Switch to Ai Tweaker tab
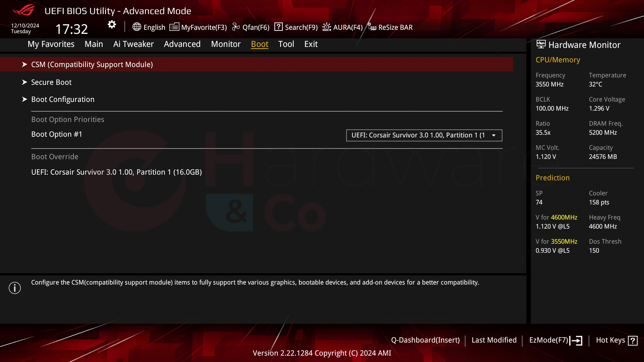 pyautogui.click(x=133, y=44)
